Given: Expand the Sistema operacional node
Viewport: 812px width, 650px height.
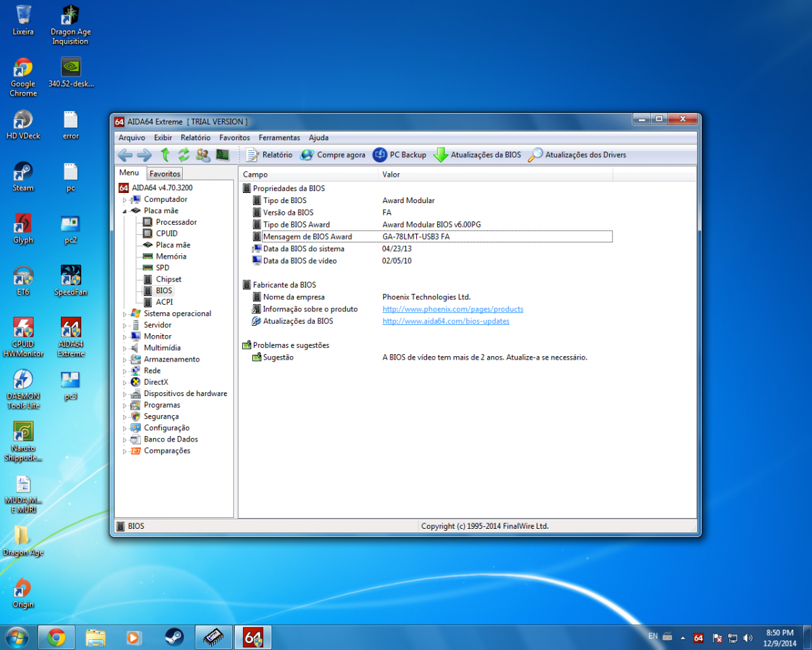Looking at the screenshot, I should click(125, 314).
